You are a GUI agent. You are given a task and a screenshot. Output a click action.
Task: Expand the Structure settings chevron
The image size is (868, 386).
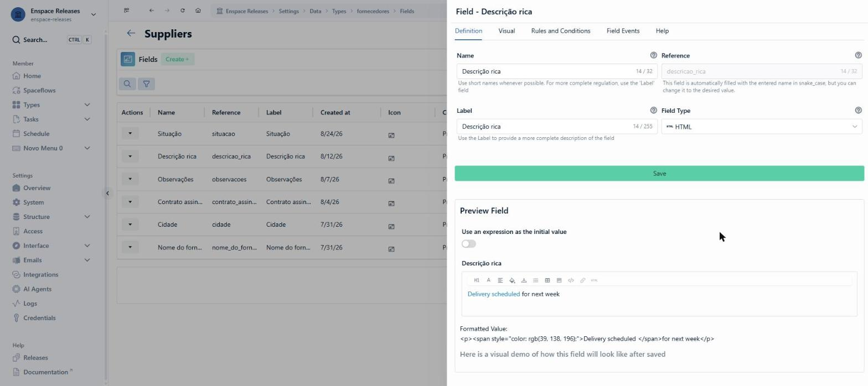[87, 217]
